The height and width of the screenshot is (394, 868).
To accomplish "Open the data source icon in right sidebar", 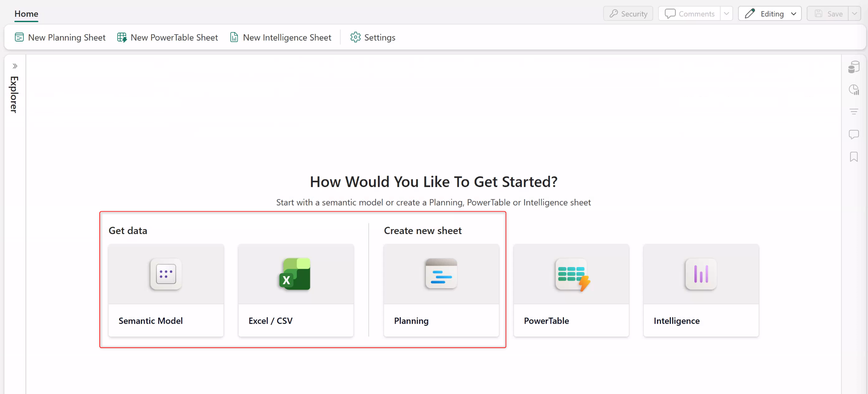I will (854, 67).
